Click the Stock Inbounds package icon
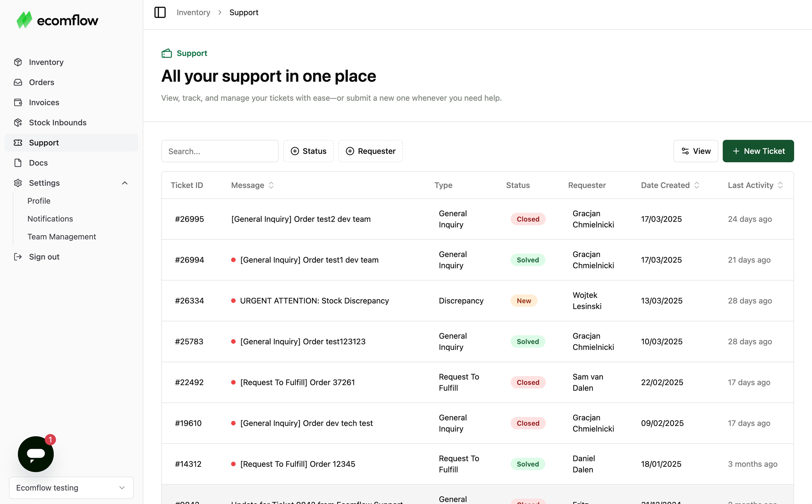Screen dimensions: 812x504 pyautogui.click(x=18, y=122)
